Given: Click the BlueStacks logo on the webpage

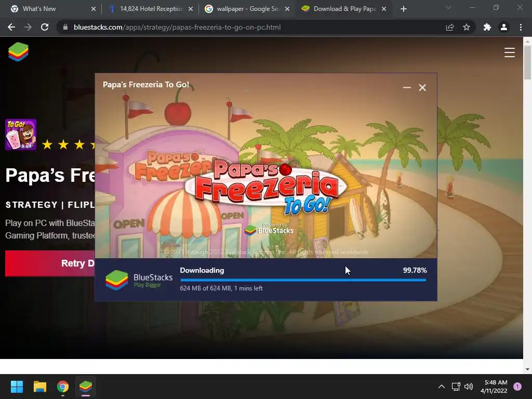Looking at the screenshot, I should (18, 52).
